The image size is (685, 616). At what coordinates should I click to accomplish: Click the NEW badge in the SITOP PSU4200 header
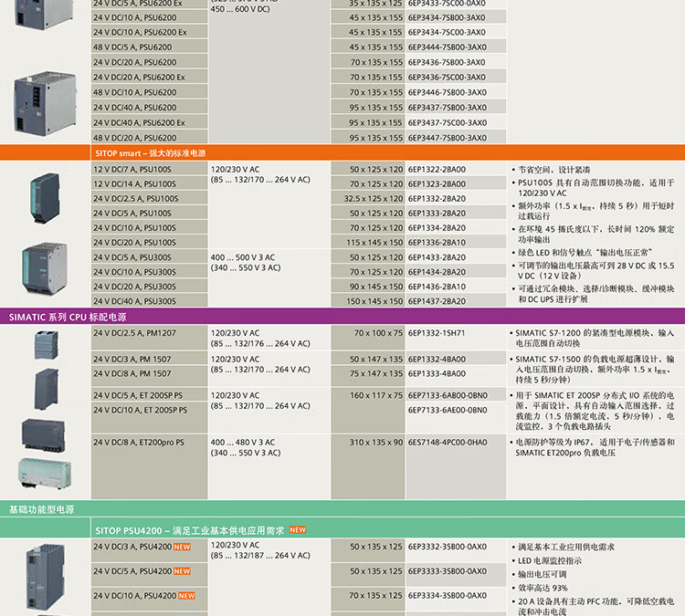pyautogui.click(x=298, y=529)
